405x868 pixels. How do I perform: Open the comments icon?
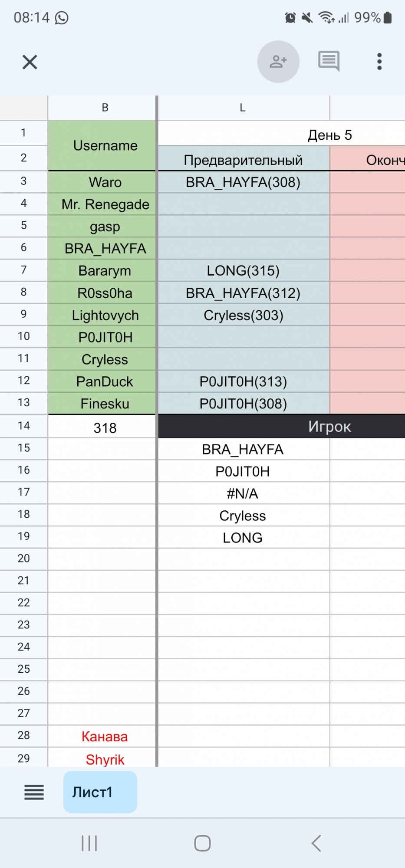tap(329, 61)
